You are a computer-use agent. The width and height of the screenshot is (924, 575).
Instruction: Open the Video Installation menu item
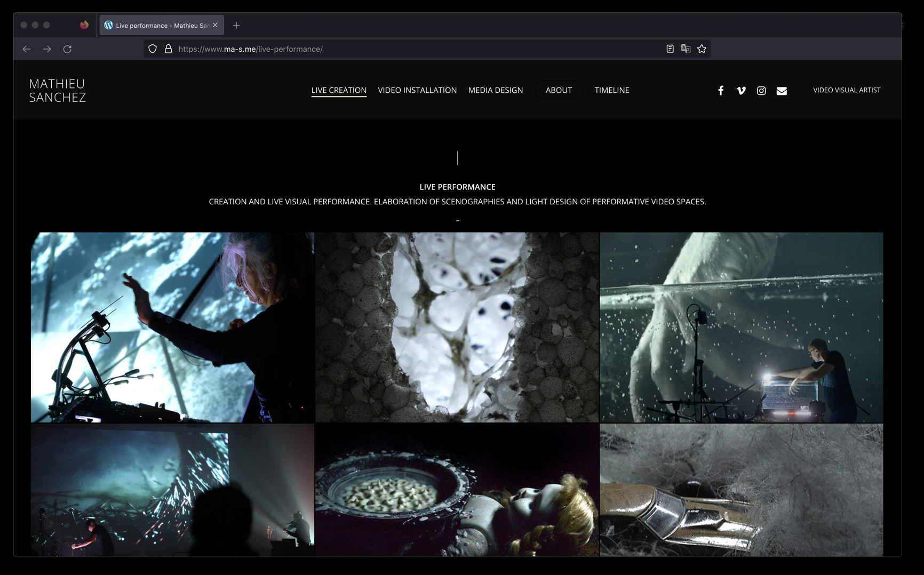pyautogui.click(x=417, y=90)
